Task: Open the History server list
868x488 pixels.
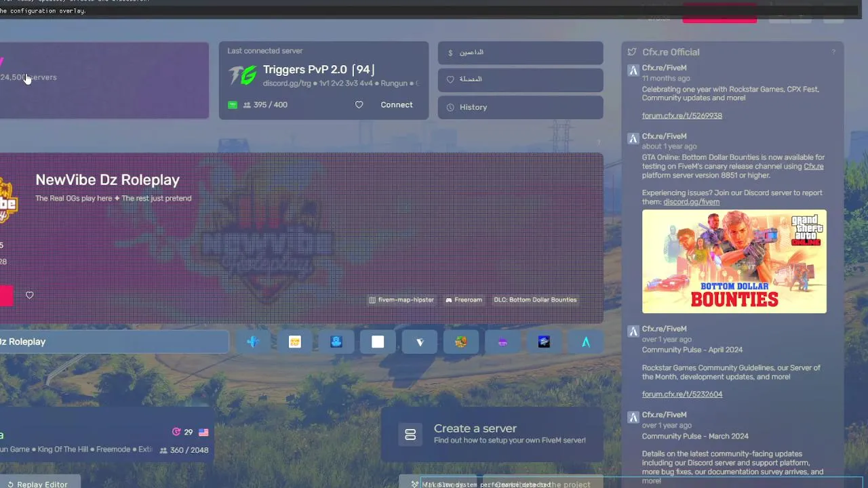Action: point(520,107)
